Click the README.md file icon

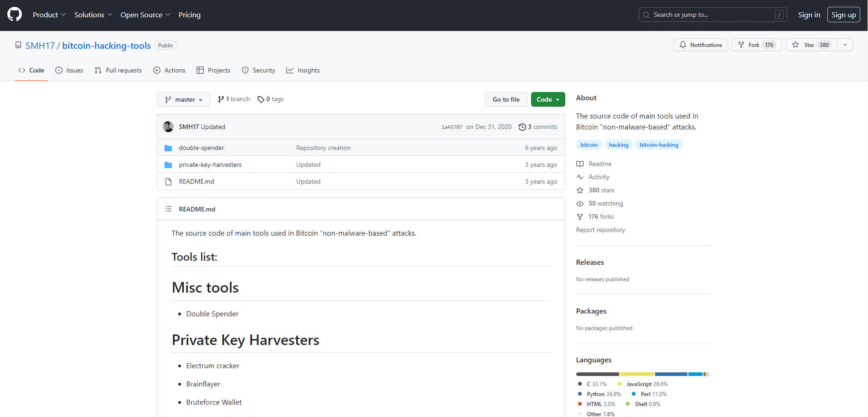[168, 182]
